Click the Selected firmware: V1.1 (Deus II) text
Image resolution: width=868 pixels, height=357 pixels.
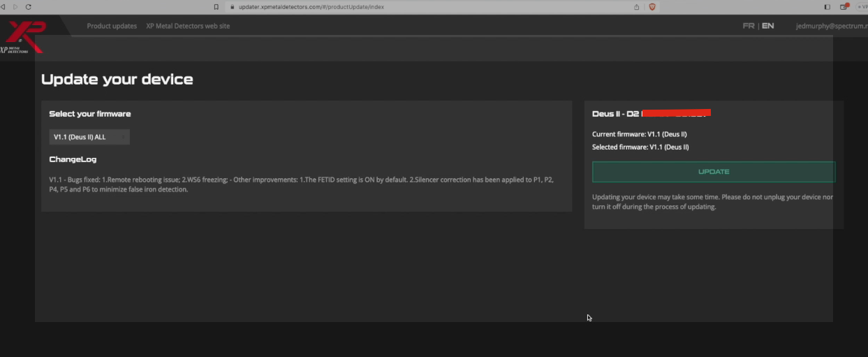640,147
